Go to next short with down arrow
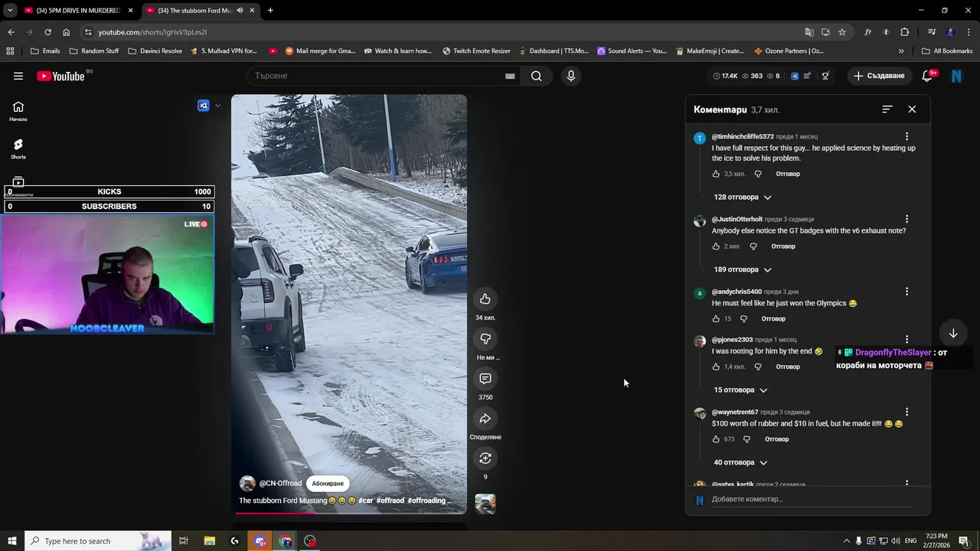The height and width of the screenshot is (551, 980). coord(953,334)
